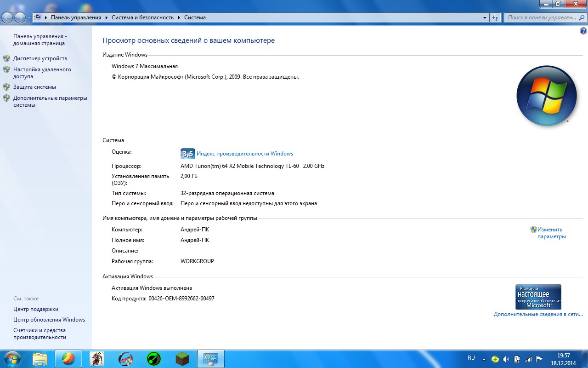The height and width of the screenshot is (368, 588).
Task: Open network signal tray icon
Action: pyautogui.click(x=528, y=359)
